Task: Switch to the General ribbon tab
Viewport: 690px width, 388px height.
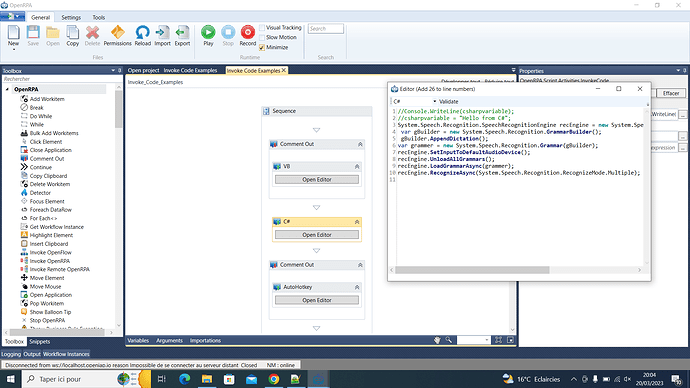Action: [x=40, y=18]
